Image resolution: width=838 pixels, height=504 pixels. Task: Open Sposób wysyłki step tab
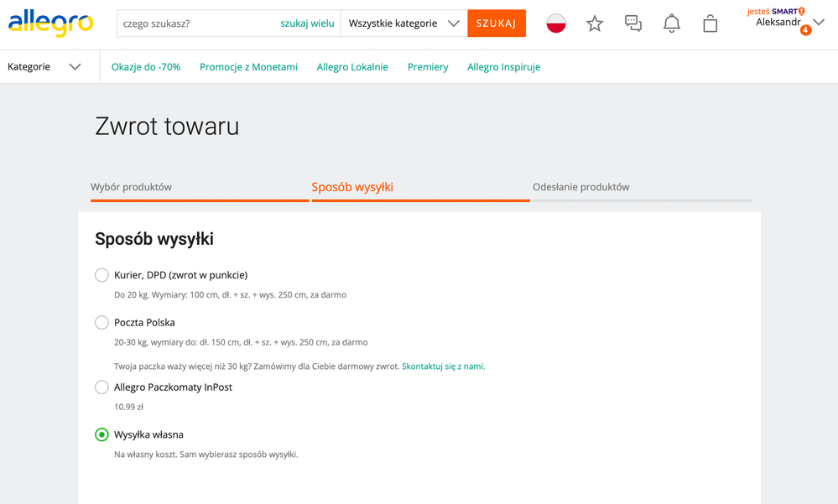coord(352,187)
